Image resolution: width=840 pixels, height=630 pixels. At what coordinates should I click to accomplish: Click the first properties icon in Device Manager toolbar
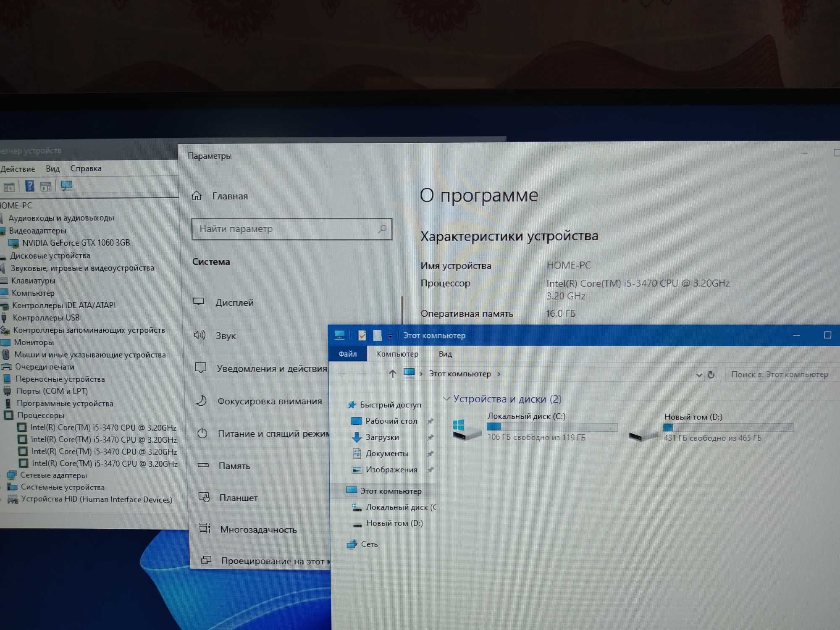pos(9,187)
